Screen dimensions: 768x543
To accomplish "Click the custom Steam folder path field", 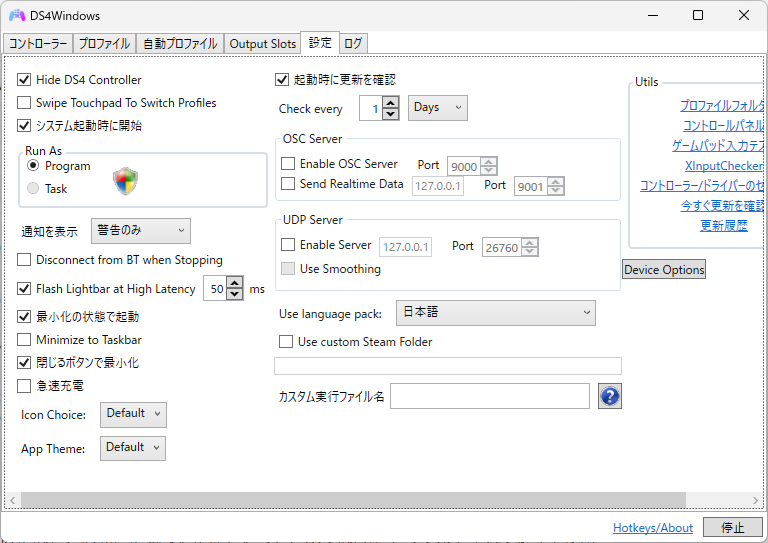I will click(448, 366).
